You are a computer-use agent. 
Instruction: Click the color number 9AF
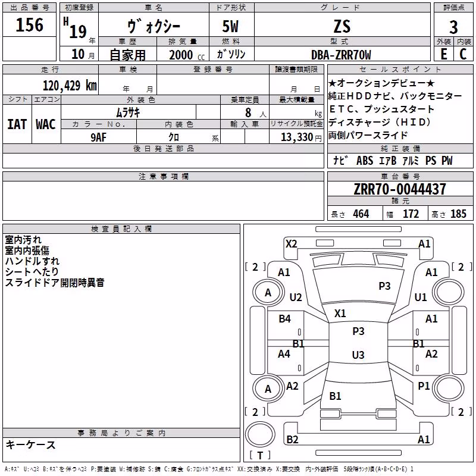coord(99,137)
